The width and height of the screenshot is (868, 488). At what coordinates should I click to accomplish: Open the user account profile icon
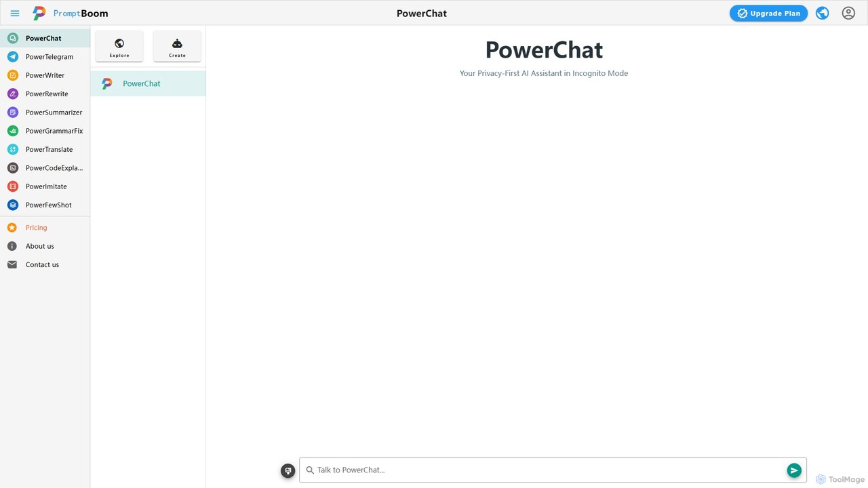coord(848,13)
